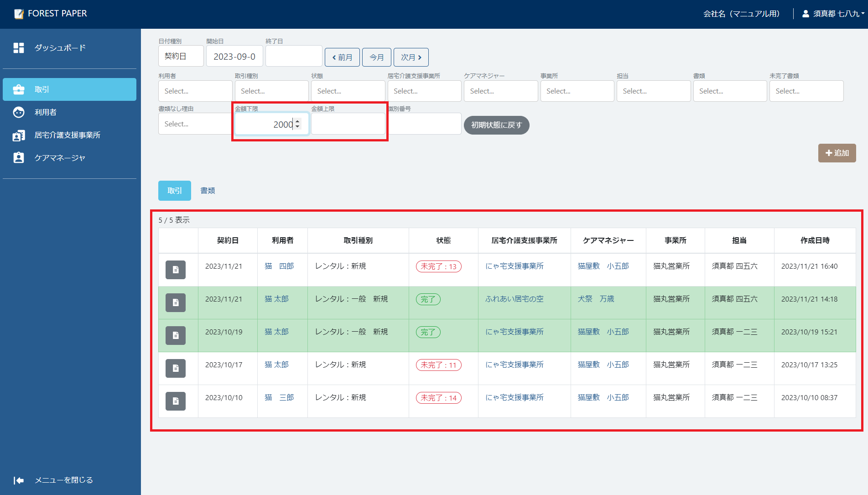Open the 日付種別 契約日 dropdown
868x495 pixels.
click(181, 56)
